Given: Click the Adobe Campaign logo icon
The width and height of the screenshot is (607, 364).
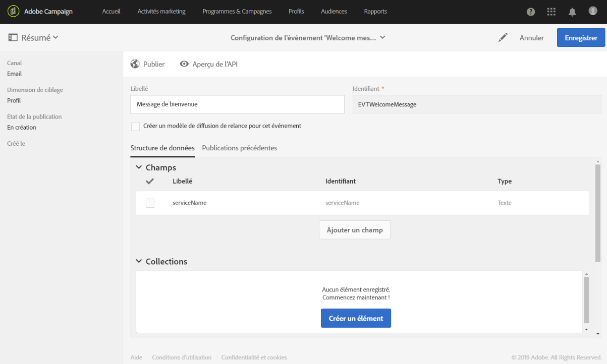Looking at the screenshot, I should [14, 12].
